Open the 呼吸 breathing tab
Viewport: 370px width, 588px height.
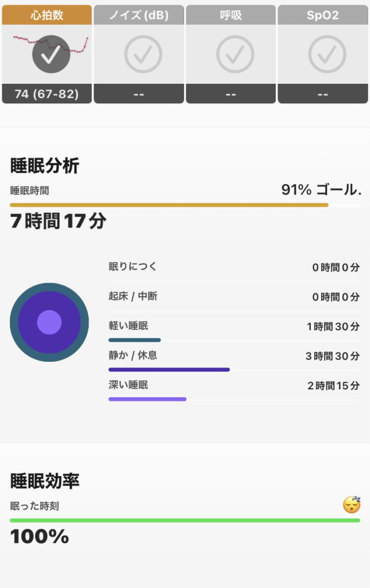[x=231, y=15]
